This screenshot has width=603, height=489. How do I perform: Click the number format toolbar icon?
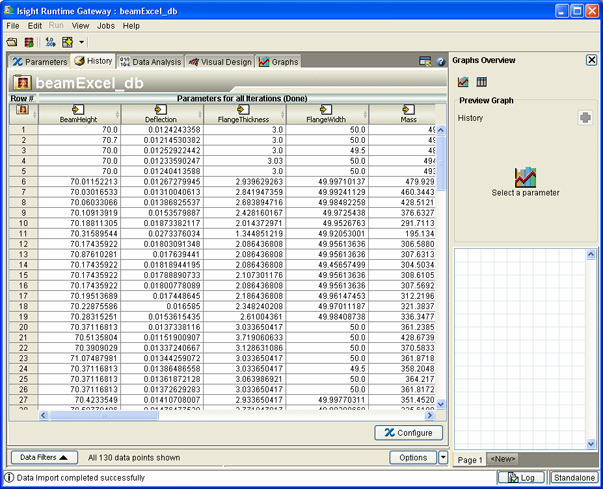[50, 42]
